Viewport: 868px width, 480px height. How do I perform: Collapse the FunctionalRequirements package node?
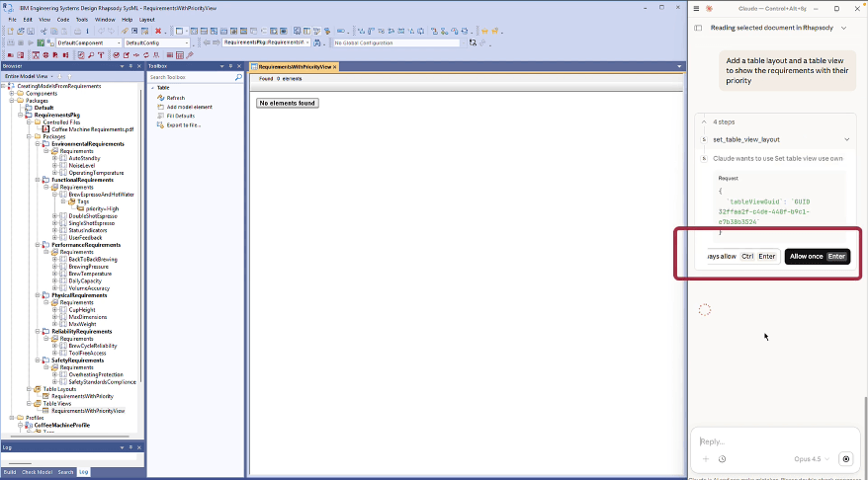click(x=39, y=180)
